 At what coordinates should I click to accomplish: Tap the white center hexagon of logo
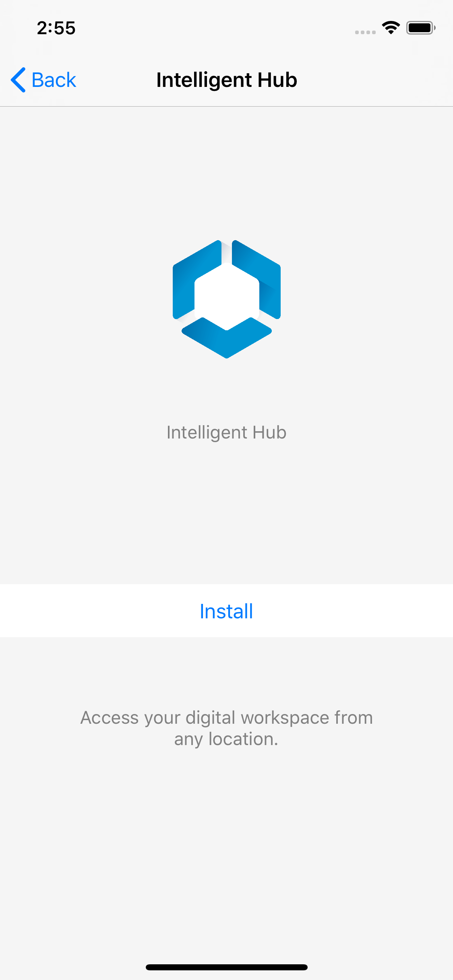click(x=227, y=297)
